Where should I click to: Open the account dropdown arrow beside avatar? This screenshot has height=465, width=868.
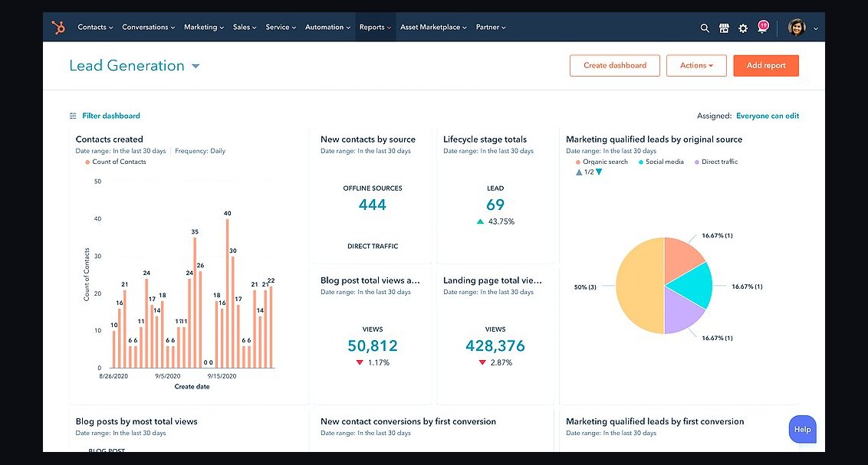815,28
